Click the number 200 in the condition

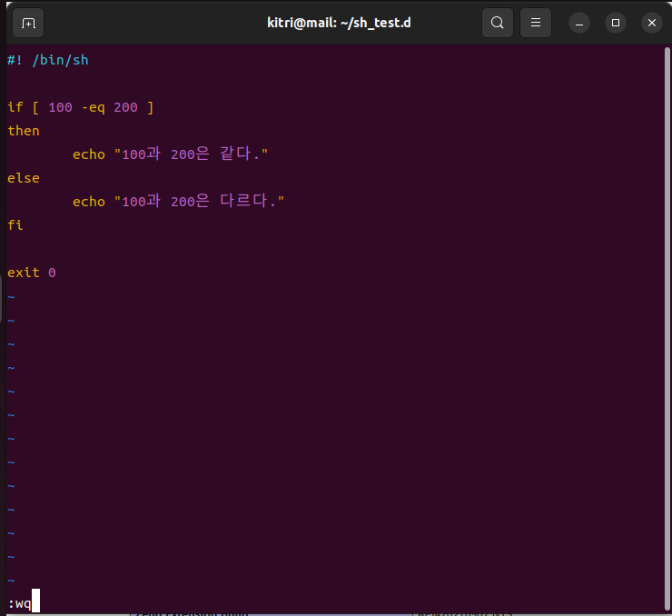125,107
